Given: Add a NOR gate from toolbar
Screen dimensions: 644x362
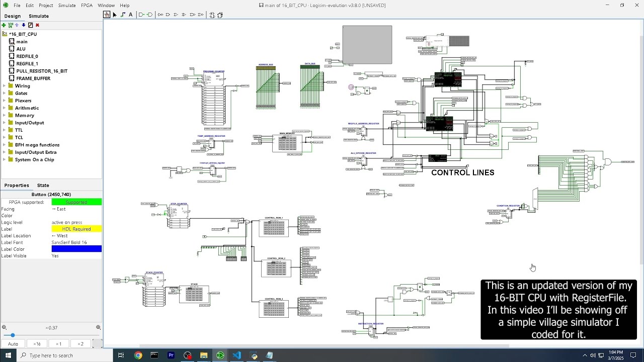Looking at the screenshot, I should [x=200, y=15].
